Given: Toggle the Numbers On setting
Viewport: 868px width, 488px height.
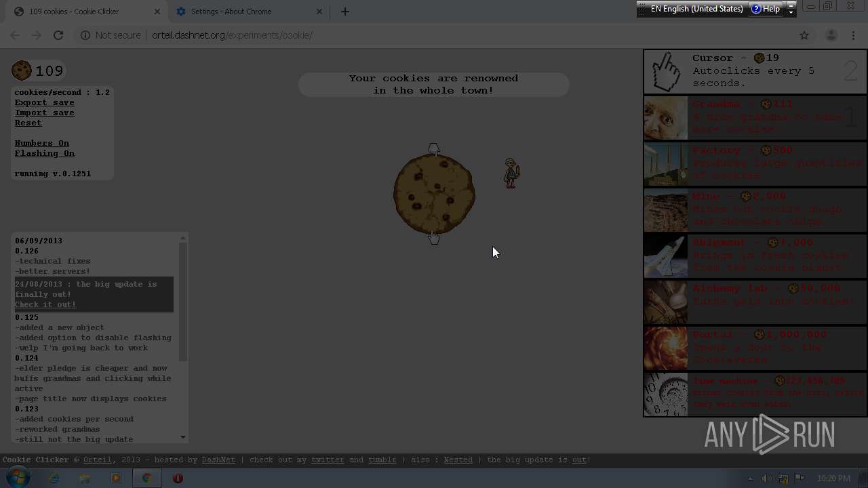Looking at the screenshot, I should (x=42, y=143).
